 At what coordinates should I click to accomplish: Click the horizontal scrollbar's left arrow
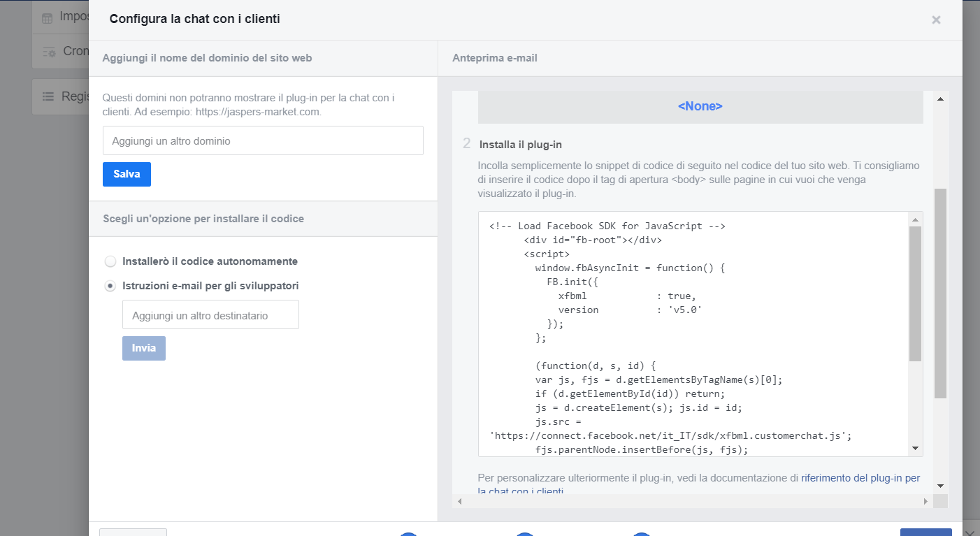(459, 501)
